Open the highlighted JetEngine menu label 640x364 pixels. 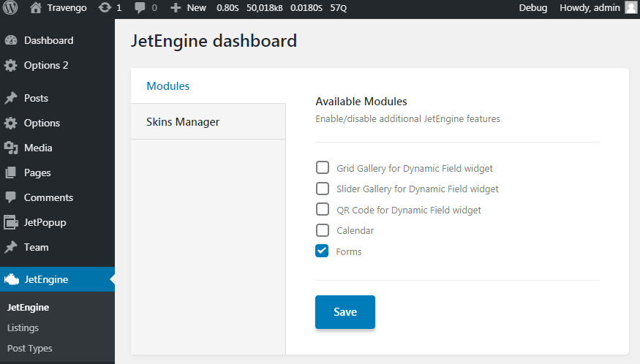coord(46,279)
